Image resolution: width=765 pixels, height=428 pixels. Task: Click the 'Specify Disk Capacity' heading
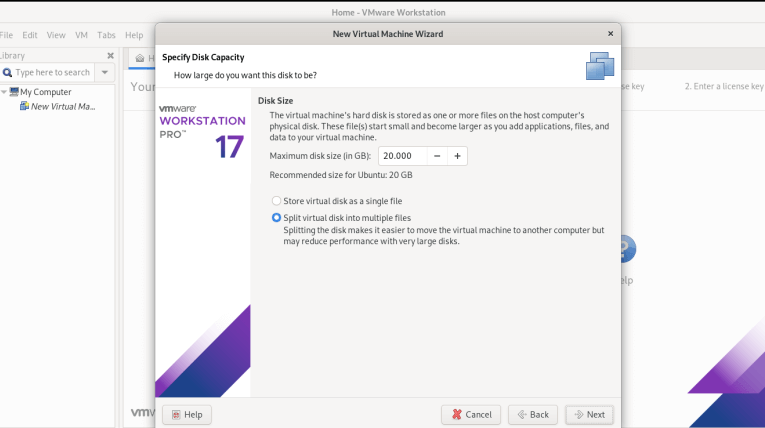coord(203,57)
